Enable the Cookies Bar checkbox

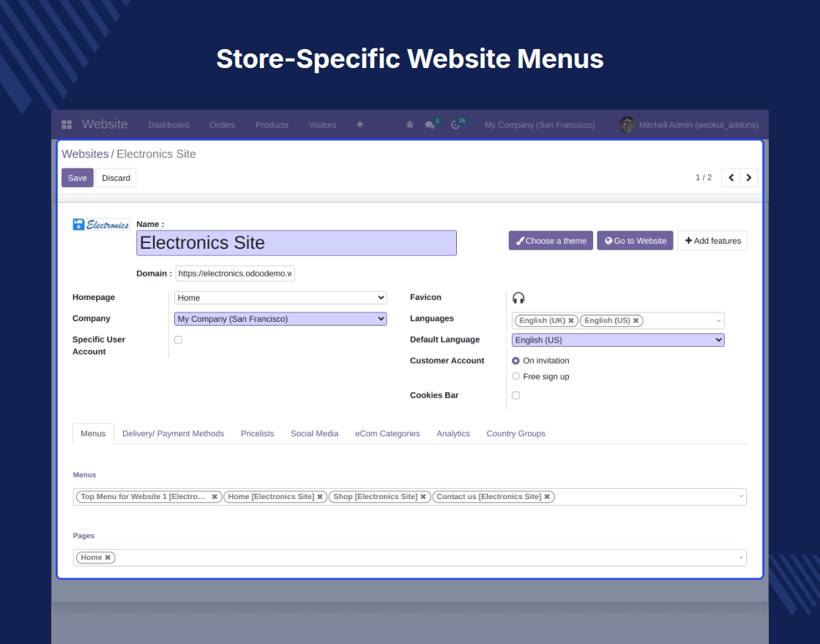(515, 395)
